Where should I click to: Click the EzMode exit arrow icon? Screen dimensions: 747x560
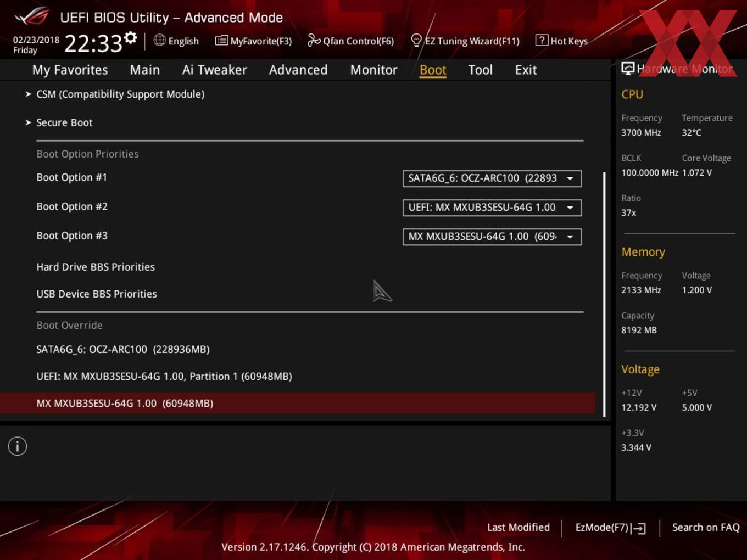(x=638, y=528)
